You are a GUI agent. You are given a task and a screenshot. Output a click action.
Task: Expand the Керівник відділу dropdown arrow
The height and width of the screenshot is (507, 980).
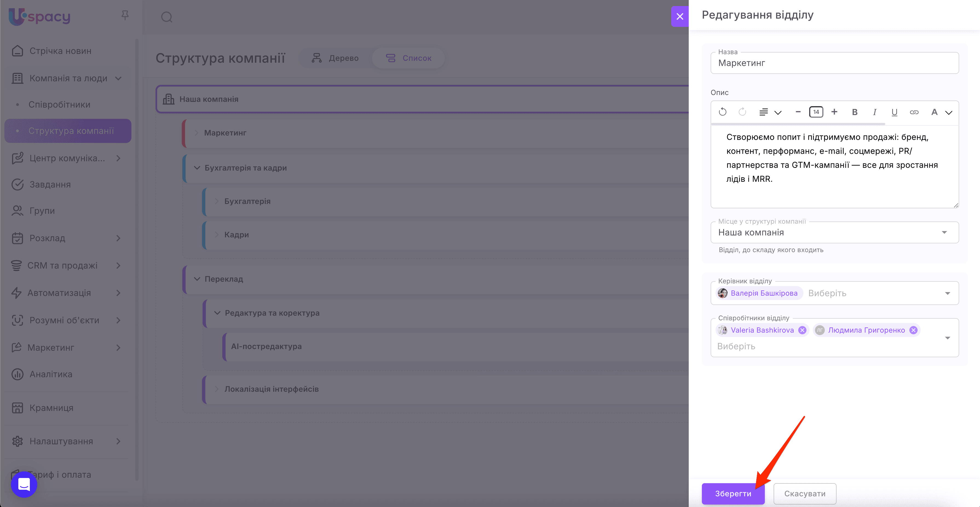(947, 293)
